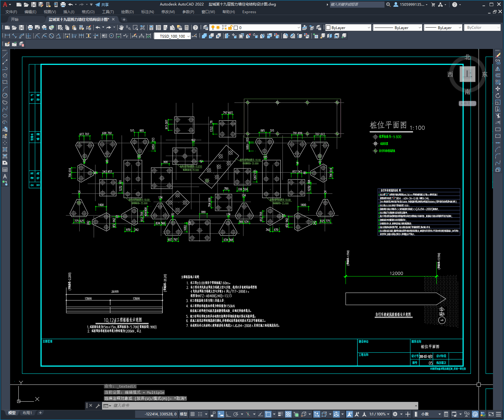Toggle object snap tracking in status bar

tap(260, 414)
